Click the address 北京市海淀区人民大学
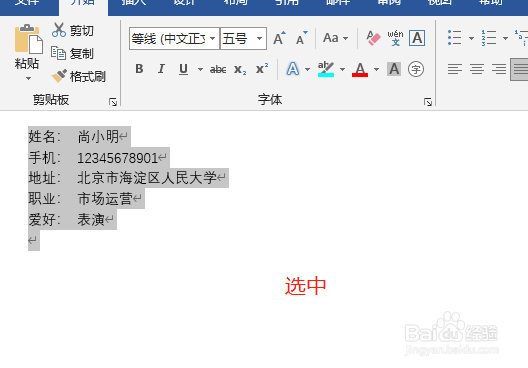This screenshot has height=368, width=528. click(147, 178)
